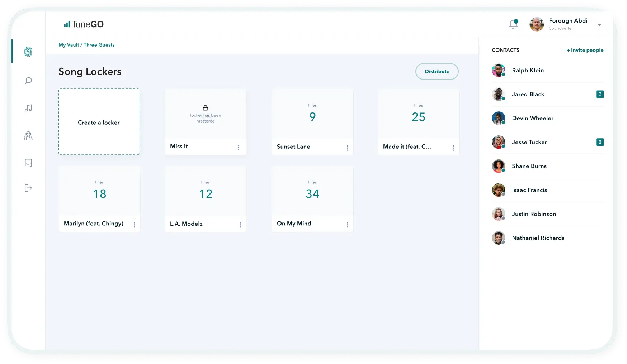Expand the Foroogh Abdi profile dropdown
627x364 pixels.
pos(599,24)
